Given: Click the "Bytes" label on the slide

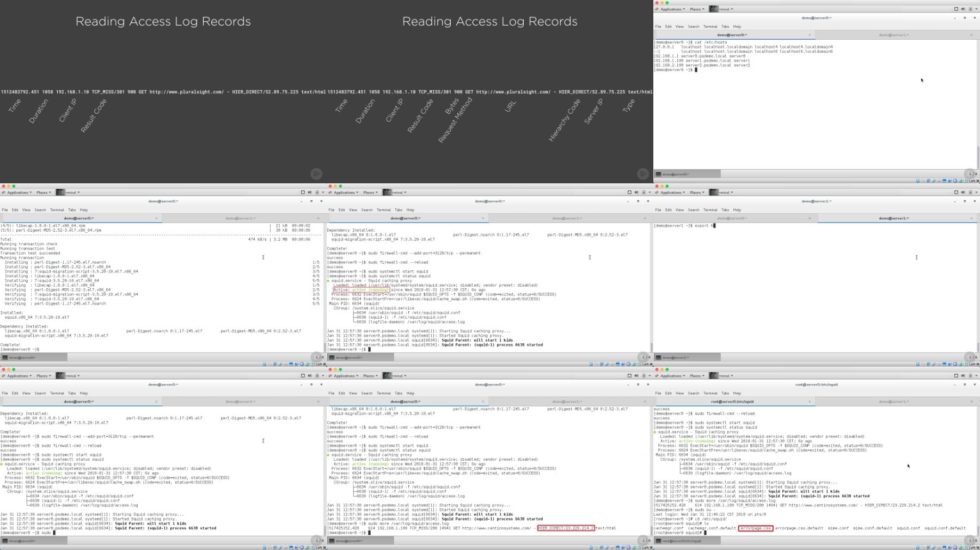Looking at the screenshot, I should [x=451, y=106].
